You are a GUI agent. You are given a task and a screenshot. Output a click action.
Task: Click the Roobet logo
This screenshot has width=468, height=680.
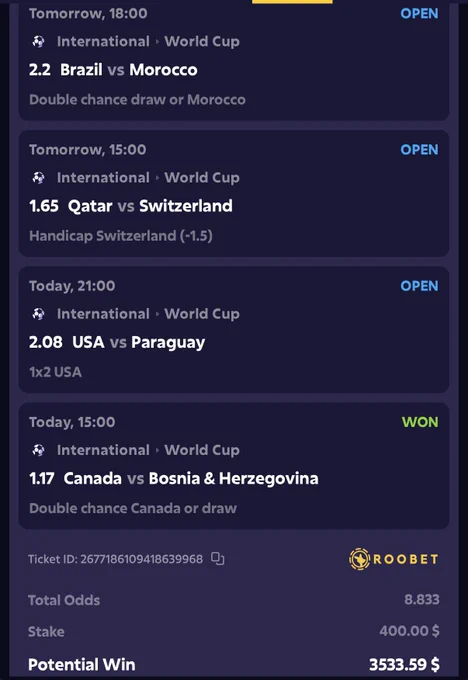click(x=394, y=559)
